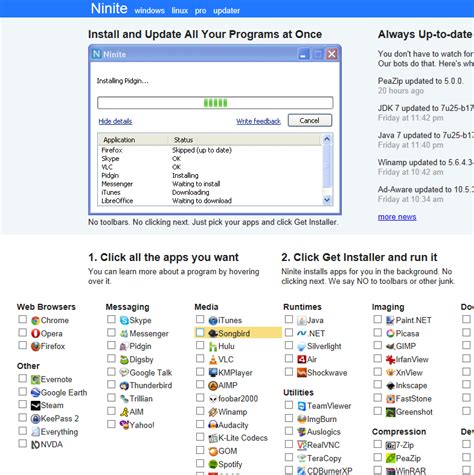Click the Evernote elephant icon
The width and height of the screenshot is (474, 475).
(x=35, y=379)
